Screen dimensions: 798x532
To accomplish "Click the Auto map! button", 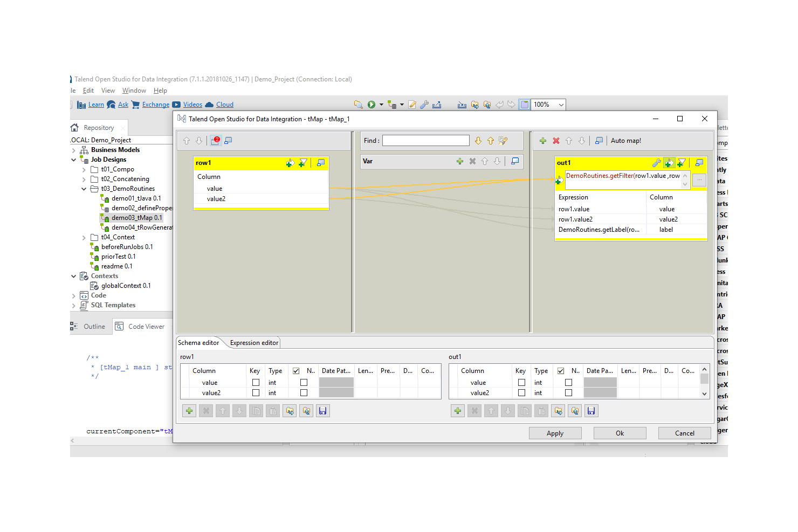I will tap(626, 141).
